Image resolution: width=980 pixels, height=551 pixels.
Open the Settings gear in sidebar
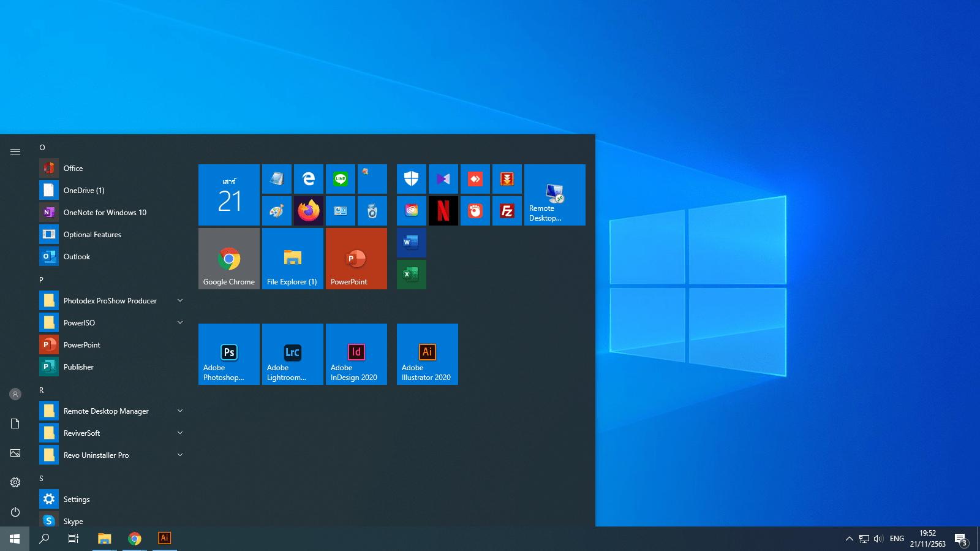point(15,482)
